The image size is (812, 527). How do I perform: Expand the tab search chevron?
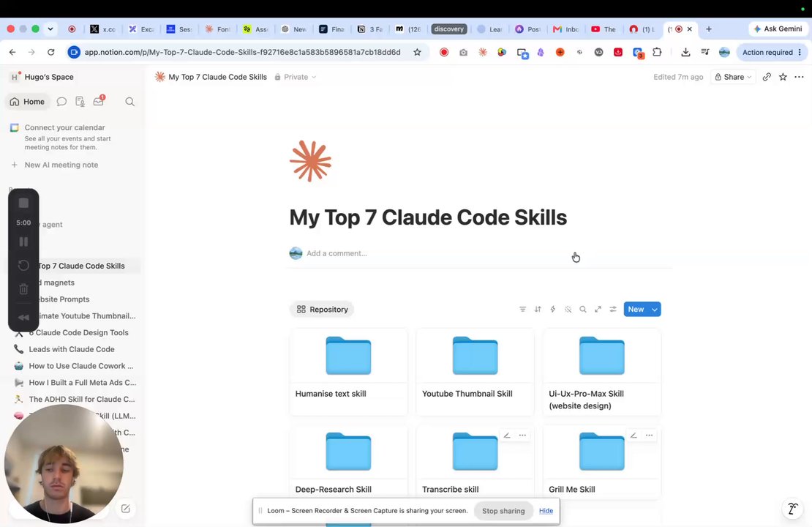(x=50, y=29)
